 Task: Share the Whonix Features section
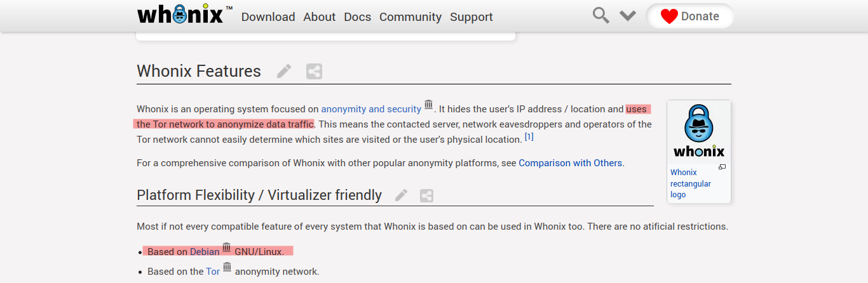click(x=314, y=71)
